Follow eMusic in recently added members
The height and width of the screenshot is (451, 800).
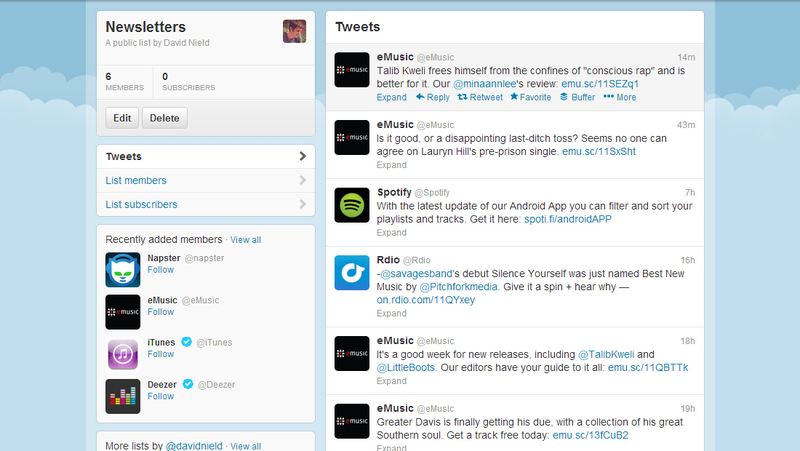pyautogui.click(x=161, y=312)
